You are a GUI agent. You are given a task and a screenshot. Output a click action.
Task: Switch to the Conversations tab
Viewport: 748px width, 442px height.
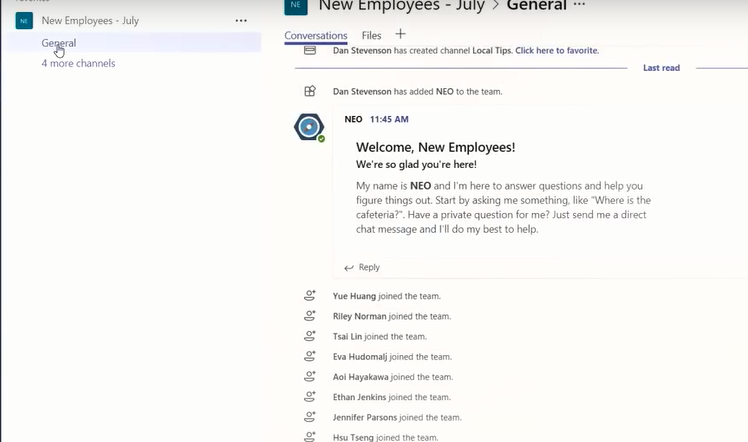[x=315, y=36]
